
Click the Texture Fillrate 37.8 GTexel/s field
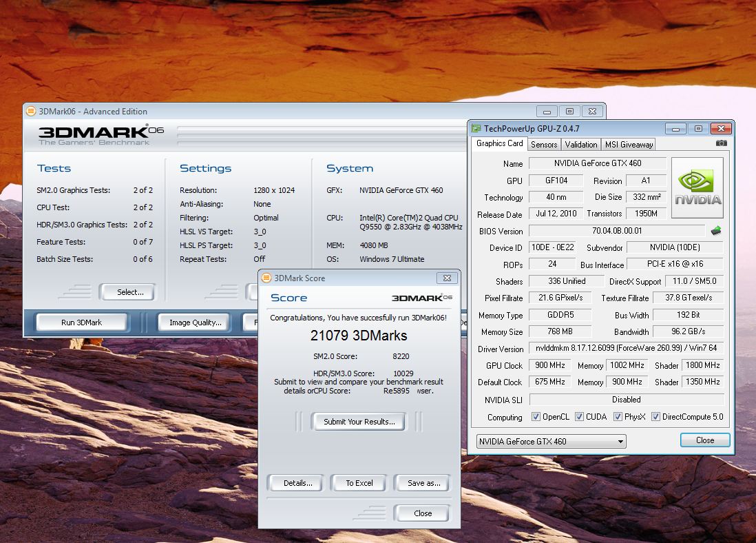(688, 298)
